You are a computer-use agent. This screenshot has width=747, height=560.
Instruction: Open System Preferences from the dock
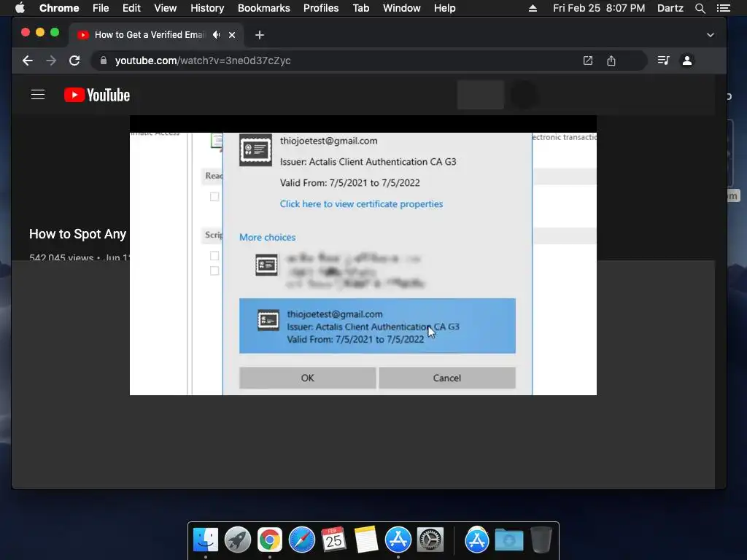tap(430, 540)
